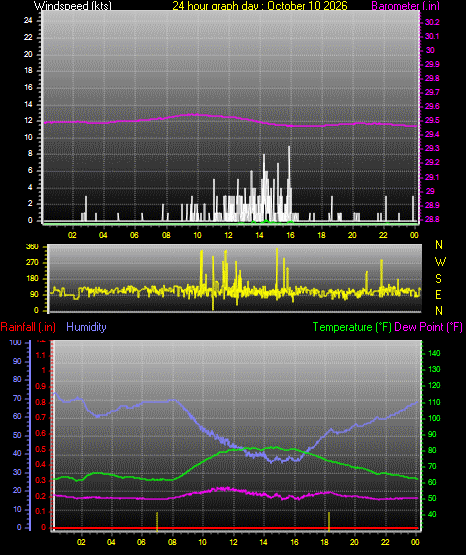
Task: Click the 30.1 barometer scale value
Action: 432,36
